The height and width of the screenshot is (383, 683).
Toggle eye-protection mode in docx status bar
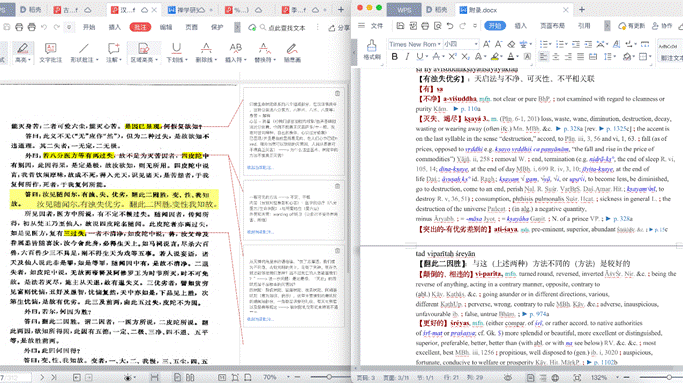coord(508,377)
